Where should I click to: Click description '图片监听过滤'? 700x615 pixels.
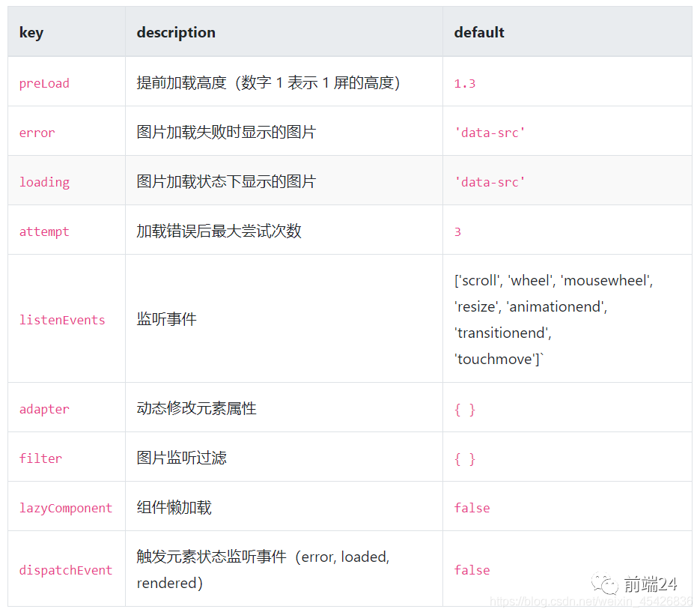coord(182,458)
